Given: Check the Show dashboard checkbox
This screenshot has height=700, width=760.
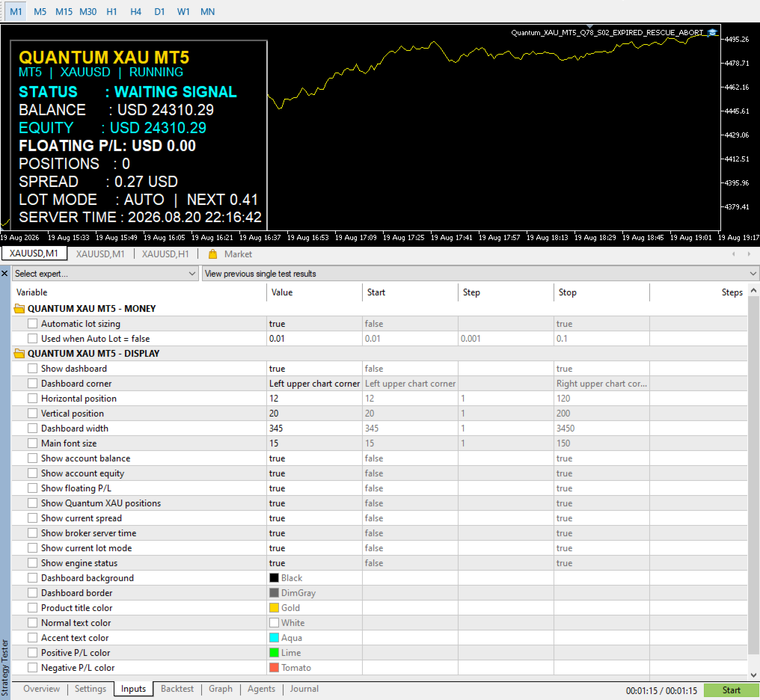Looking at the screenshot, I should pos(32,369).
